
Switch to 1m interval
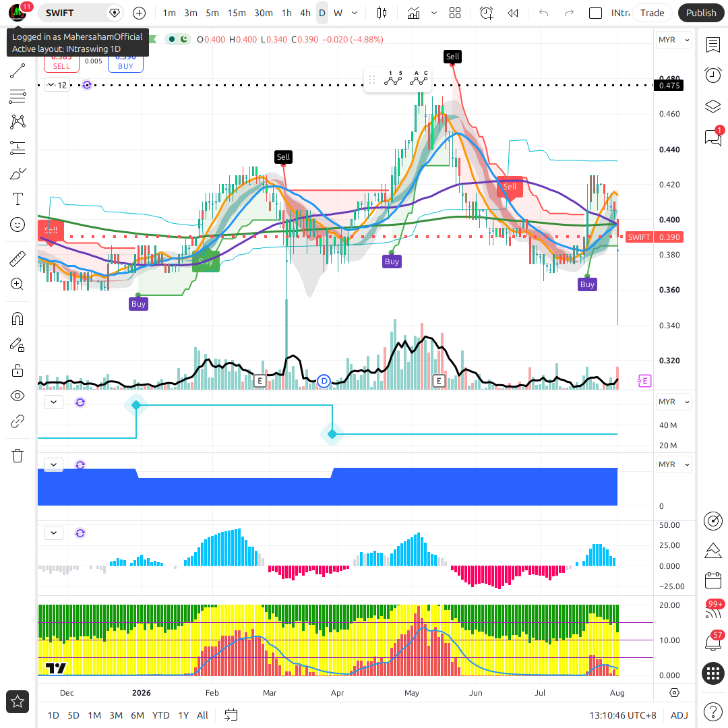(169, 13)
